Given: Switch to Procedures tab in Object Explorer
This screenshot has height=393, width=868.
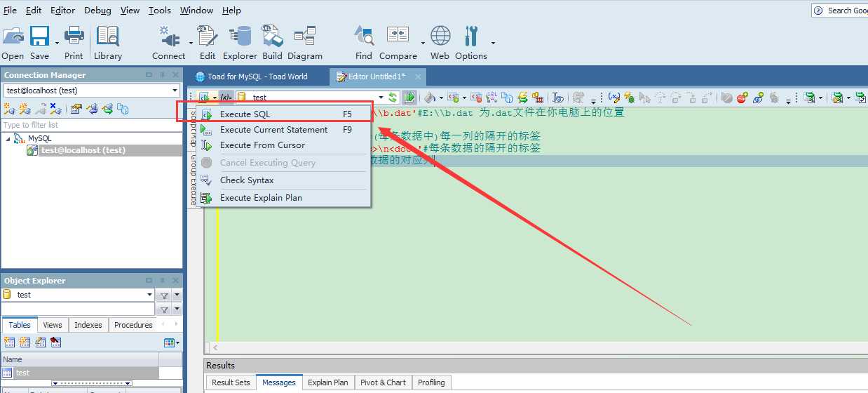Looking at the screenshot, I should coord(133,325).
